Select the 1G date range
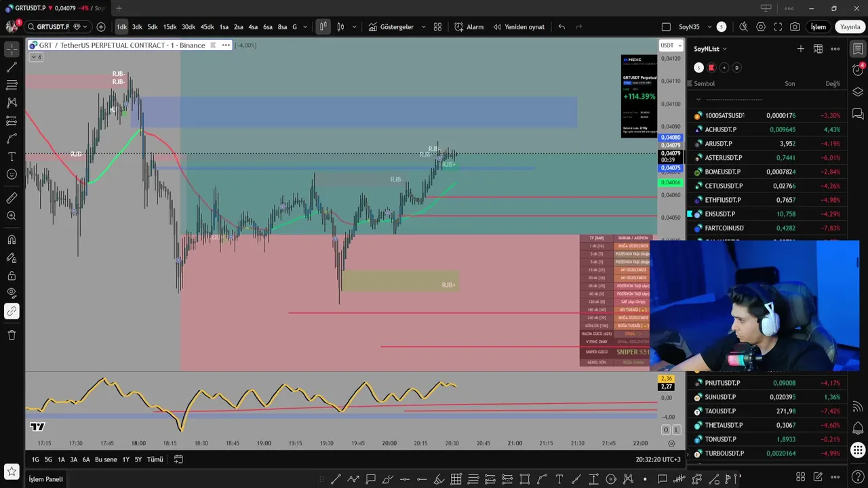 pos(35,460)
